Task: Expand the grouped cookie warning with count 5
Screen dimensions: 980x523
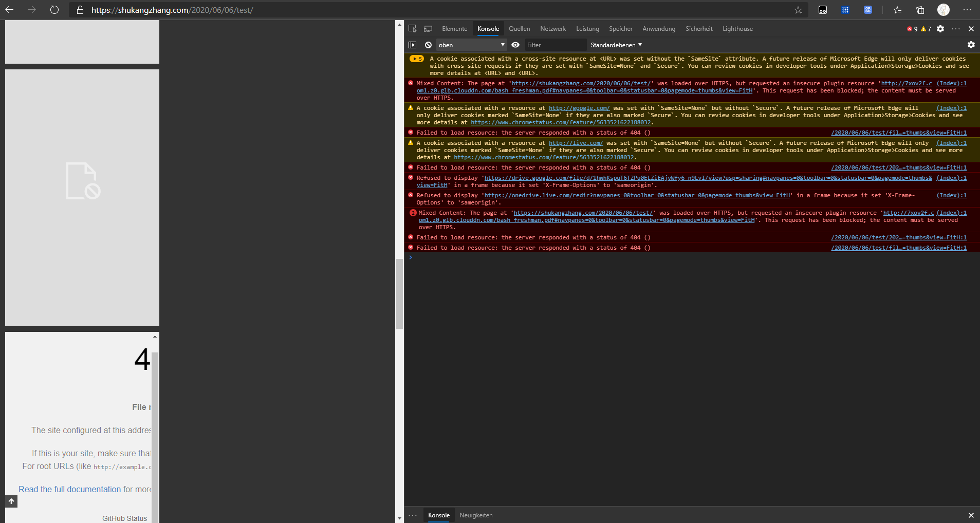Action: [416, 59]
